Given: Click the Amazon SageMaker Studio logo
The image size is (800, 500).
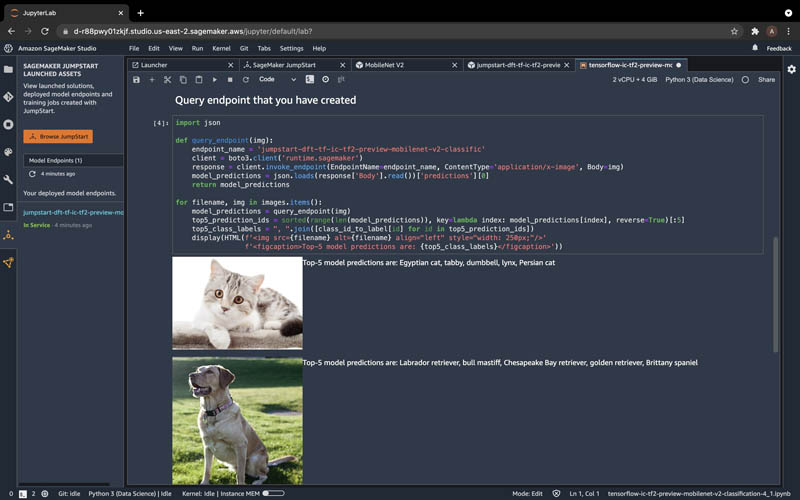Looking at the screenshot, I should [x=8, y=48].
